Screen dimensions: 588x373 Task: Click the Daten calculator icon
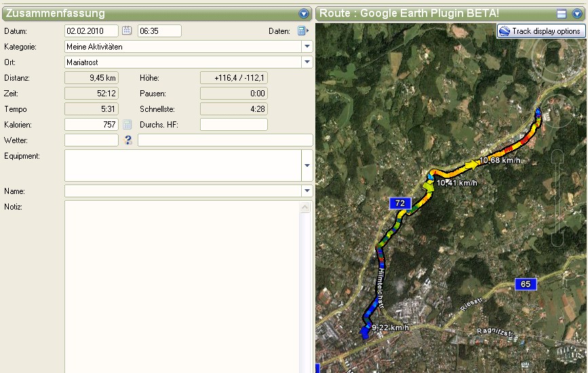tap(302, 31)
